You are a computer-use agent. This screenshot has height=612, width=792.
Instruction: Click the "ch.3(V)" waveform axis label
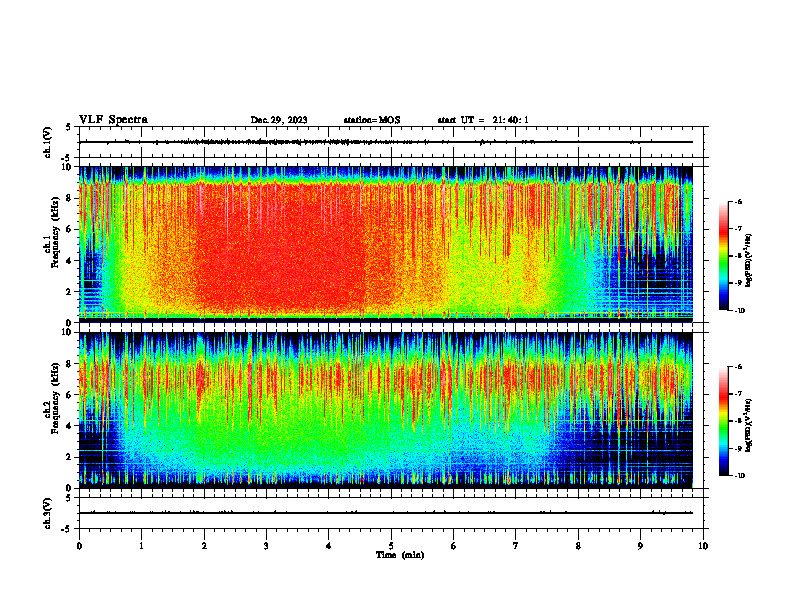coord(47,513)
